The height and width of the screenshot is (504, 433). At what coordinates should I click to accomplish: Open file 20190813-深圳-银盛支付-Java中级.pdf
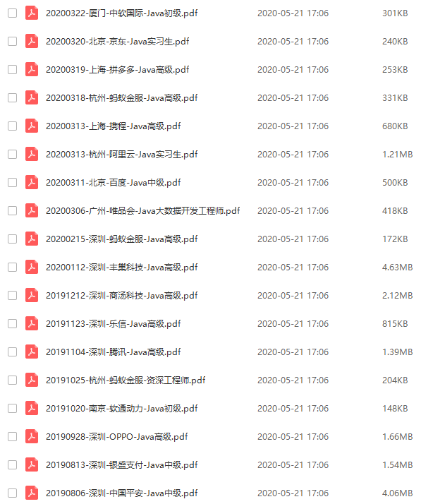coord(121,464)
